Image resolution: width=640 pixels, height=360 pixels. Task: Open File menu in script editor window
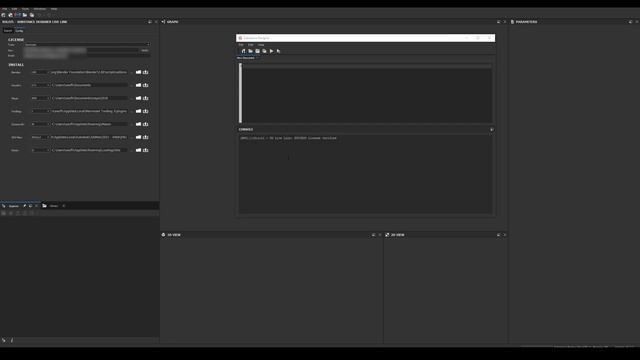pyautogui.click(x=241, y=45)
